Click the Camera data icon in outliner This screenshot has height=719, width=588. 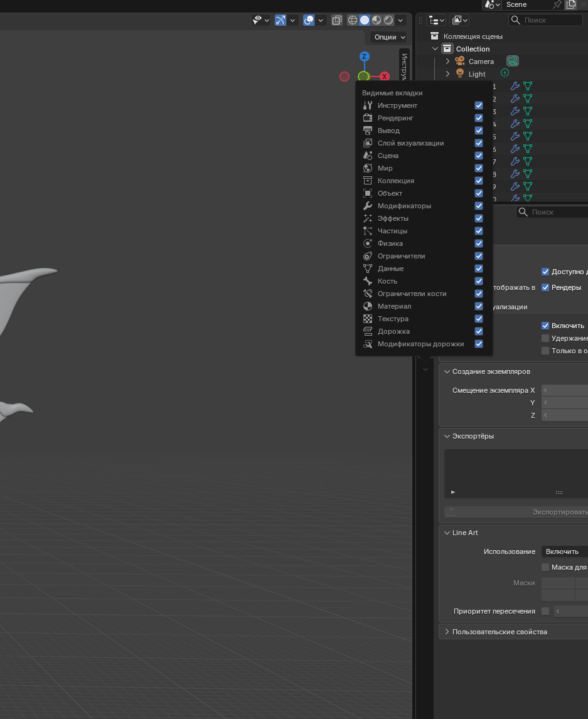coord(513,61)
